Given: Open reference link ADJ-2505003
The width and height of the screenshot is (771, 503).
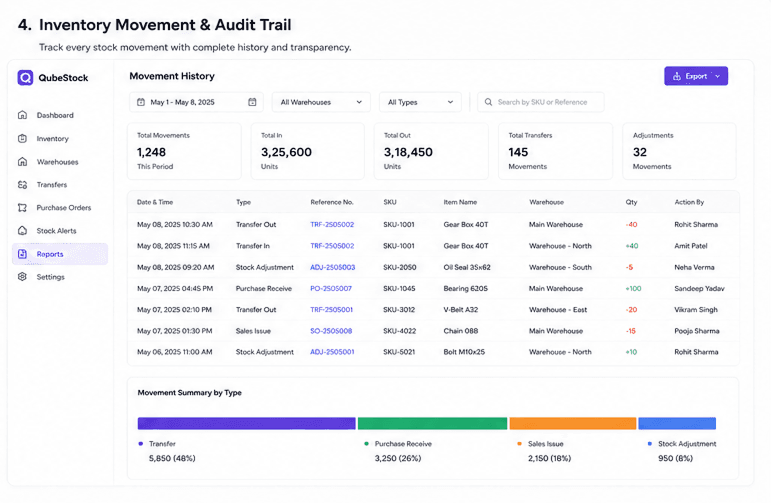Looking at the screenshot, I should (x=332, y=267).
